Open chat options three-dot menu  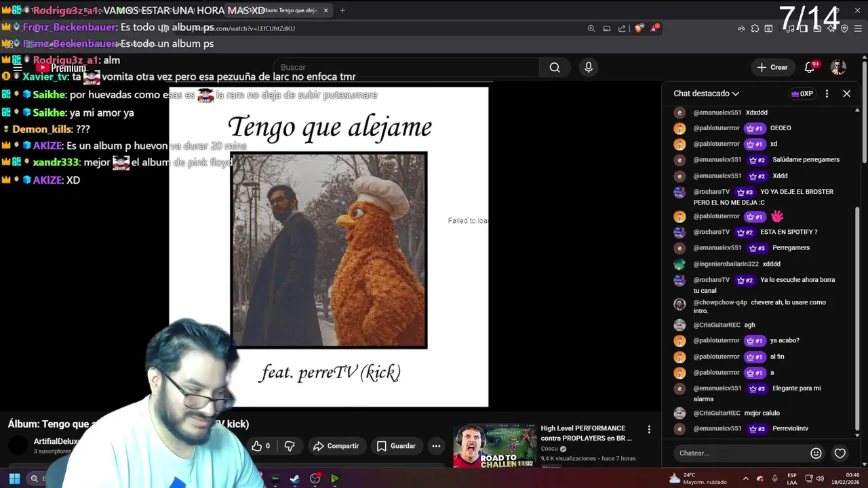pyautogui.click(x=827, y=94)
